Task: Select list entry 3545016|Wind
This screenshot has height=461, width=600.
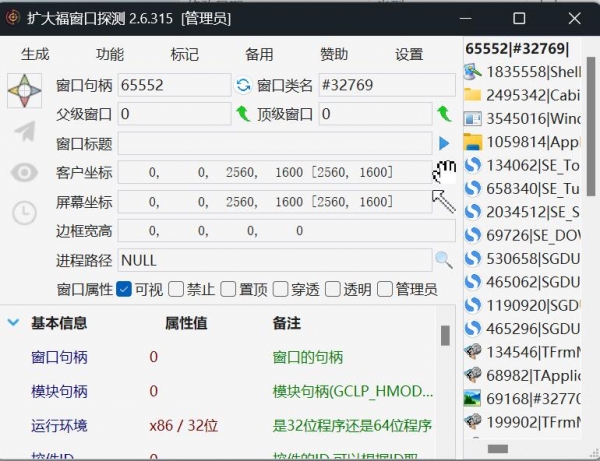Action: 522,119
